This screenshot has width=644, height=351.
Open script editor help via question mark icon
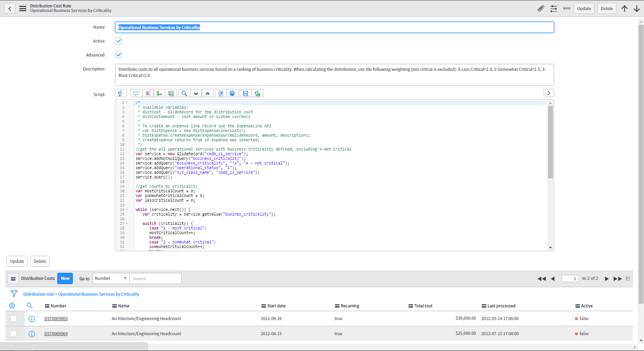click(232, 93)
